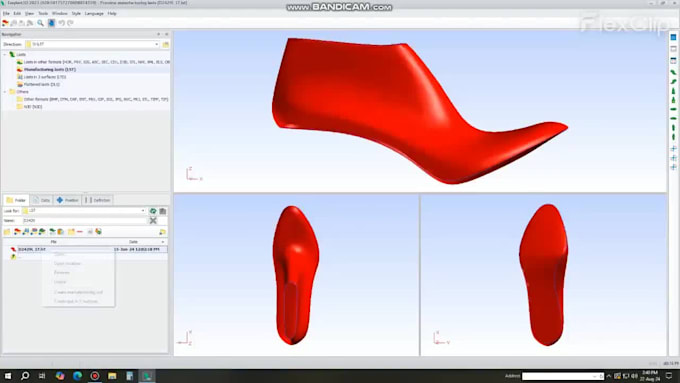Image resolution: width=680 pixels, height=383 pixels.
Task: Click the side-view last in top viewport
Action: [x=420, y=110]
